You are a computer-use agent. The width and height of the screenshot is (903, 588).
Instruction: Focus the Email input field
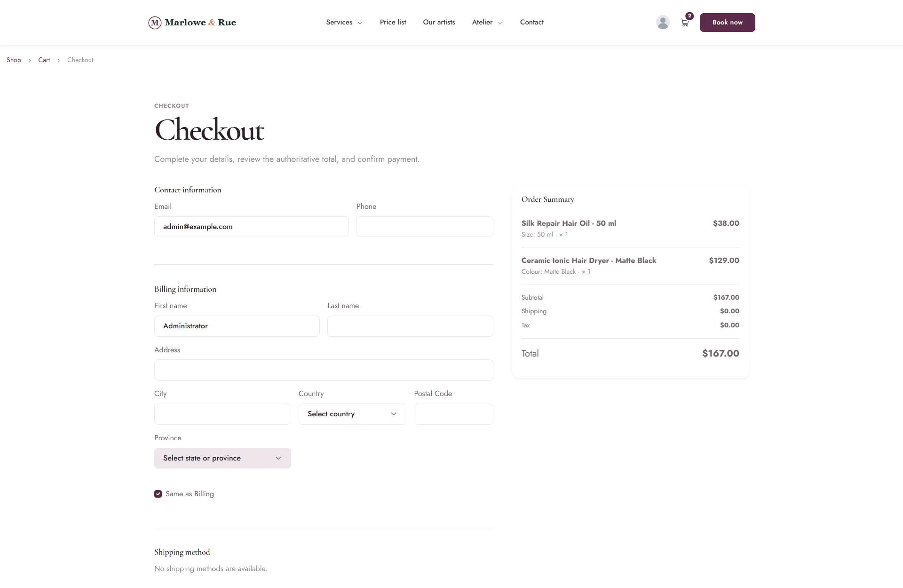click(x=252, y=227)
